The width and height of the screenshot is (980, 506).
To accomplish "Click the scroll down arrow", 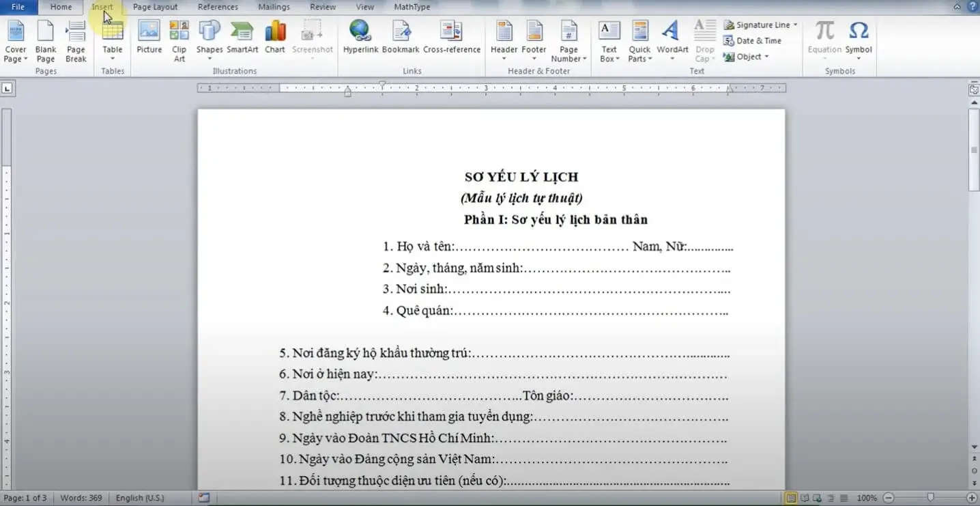I will tap(973, 447).
